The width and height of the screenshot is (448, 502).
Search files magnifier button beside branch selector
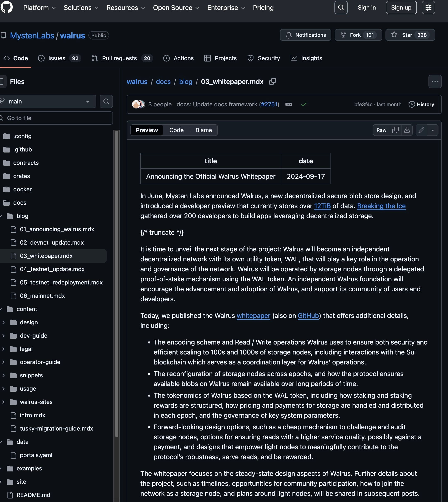click(x=106, y=101)
